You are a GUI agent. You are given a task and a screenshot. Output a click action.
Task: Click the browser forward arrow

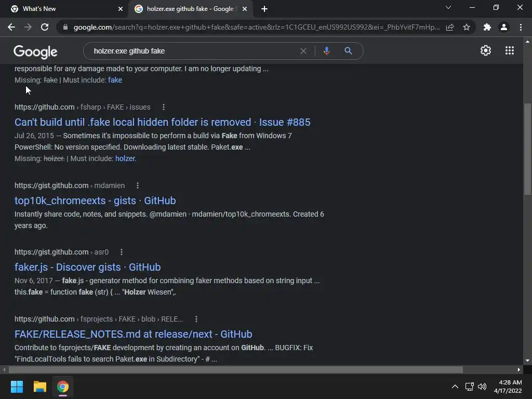coord(28,27)
